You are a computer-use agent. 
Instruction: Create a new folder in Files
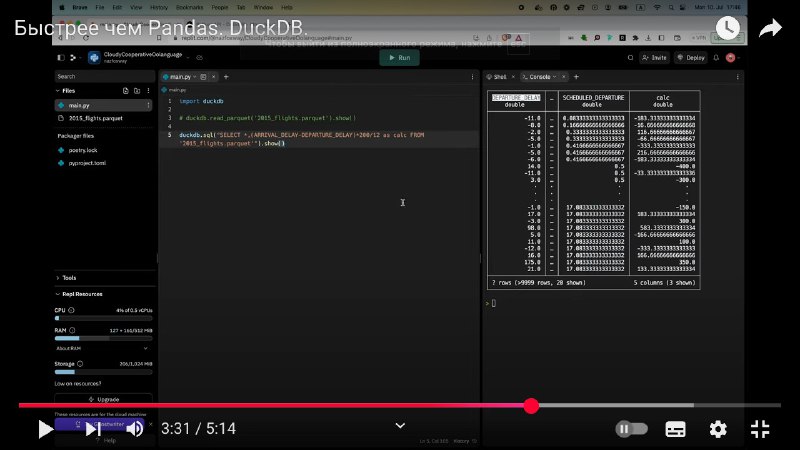point(137,91)
